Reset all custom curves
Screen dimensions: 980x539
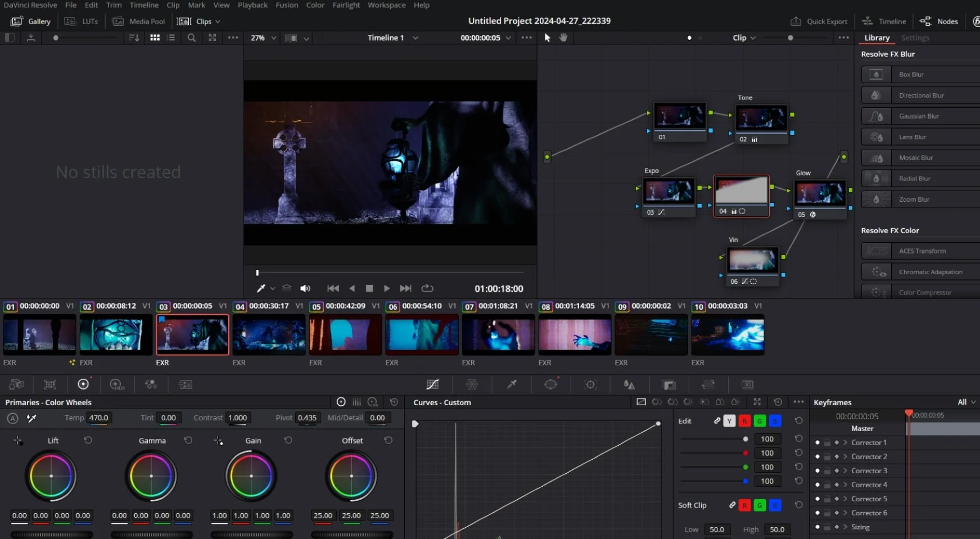[x=778, y=402]
